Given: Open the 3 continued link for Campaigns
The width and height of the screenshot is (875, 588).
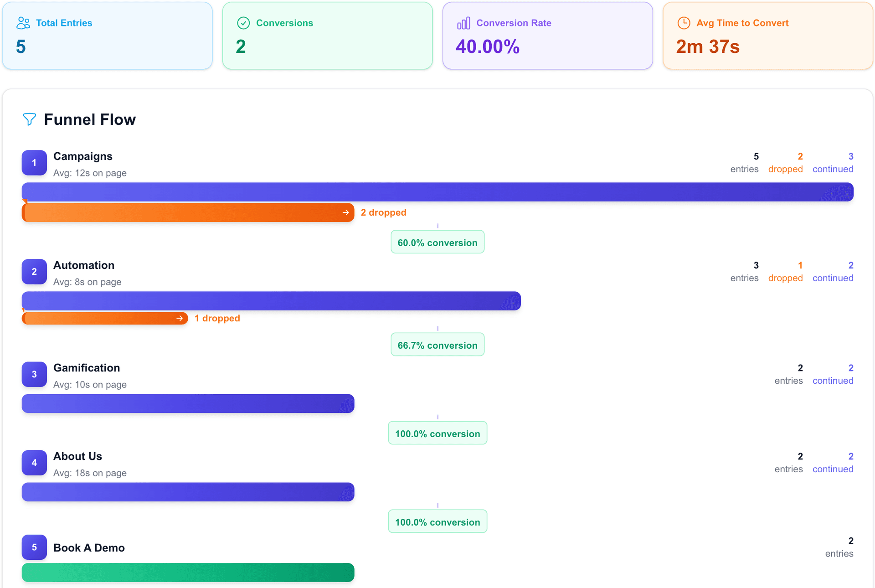Looking at the screenshot, I should tap(833, 163).
